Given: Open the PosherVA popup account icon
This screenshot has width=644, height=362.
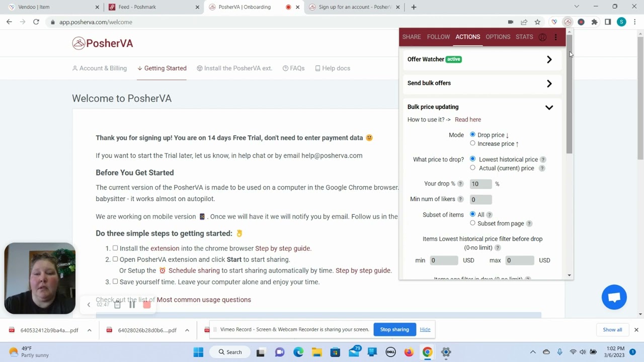Looking at the screenshot, I should click(542, 37).
